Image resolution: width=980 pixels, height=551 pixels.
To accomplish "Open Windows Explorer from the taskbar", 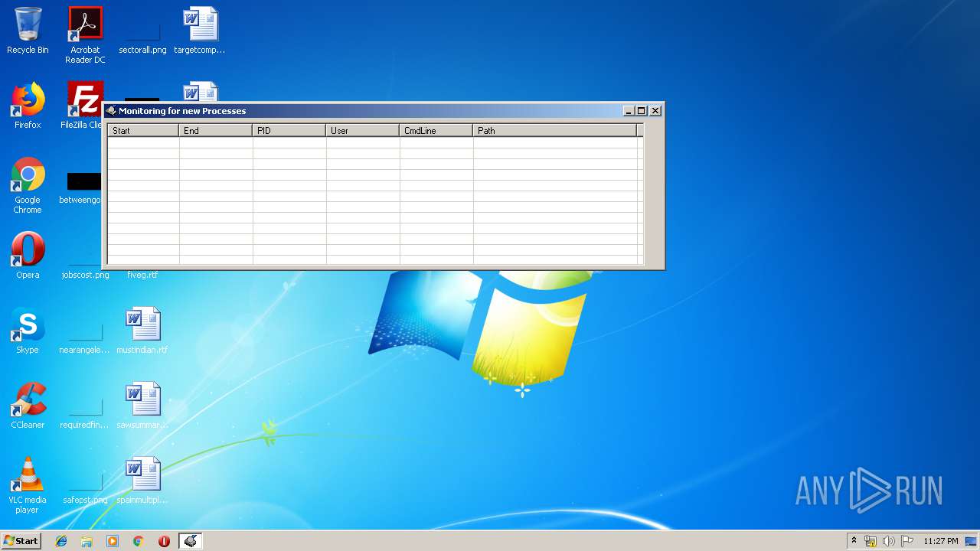I will pyautogui.click(x=87, y=541).
